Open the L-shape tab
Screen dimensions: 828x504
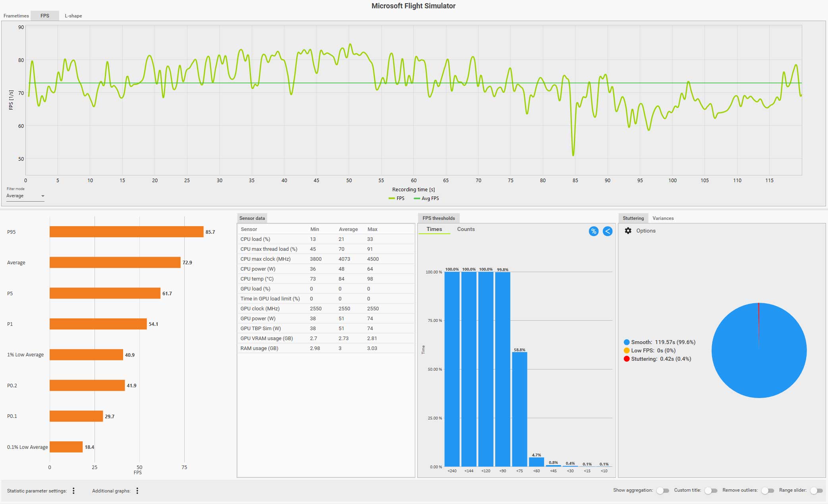73,16
